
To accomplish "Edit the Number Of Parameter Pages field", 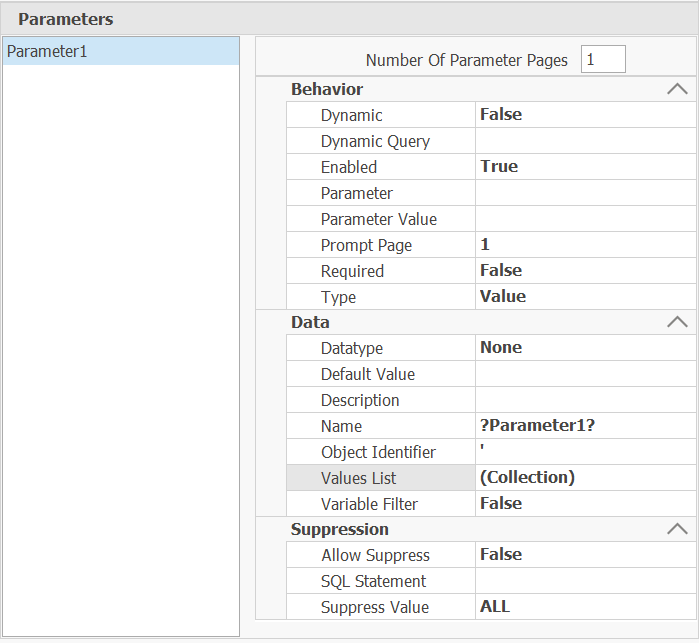I will tap(603, 59).
